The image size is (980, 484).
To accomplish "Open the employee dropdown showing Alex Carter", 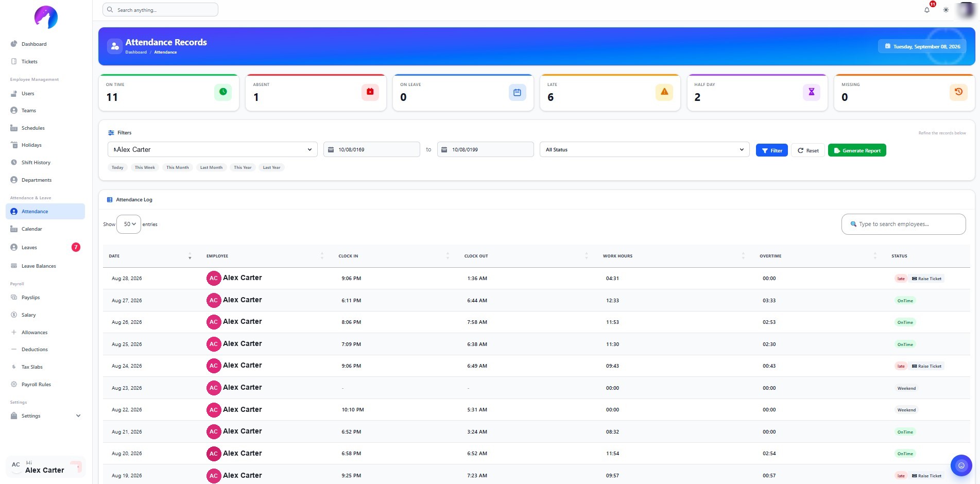I will [x=212, y=149].
